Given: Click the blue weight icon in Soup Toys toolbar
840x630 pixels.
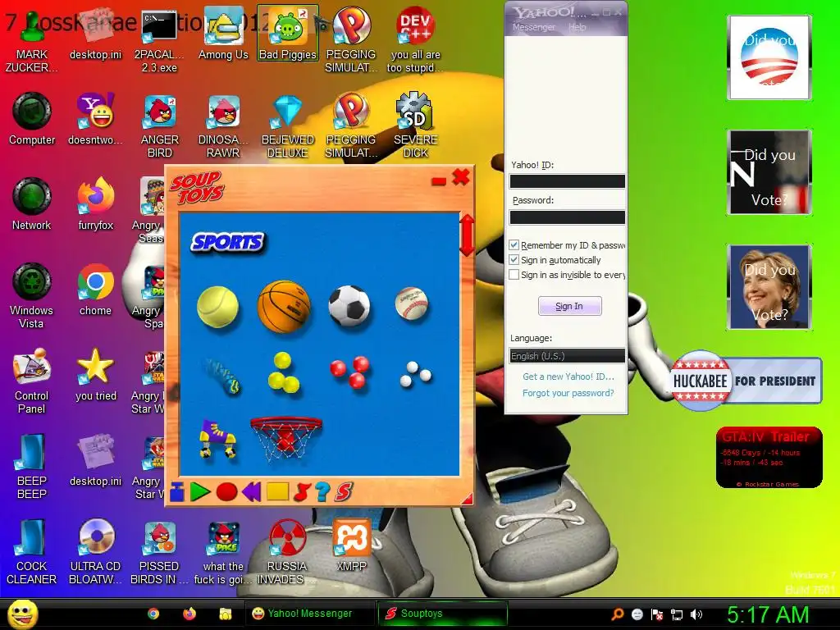Looking at the screenshot, I should click(177, 492).
